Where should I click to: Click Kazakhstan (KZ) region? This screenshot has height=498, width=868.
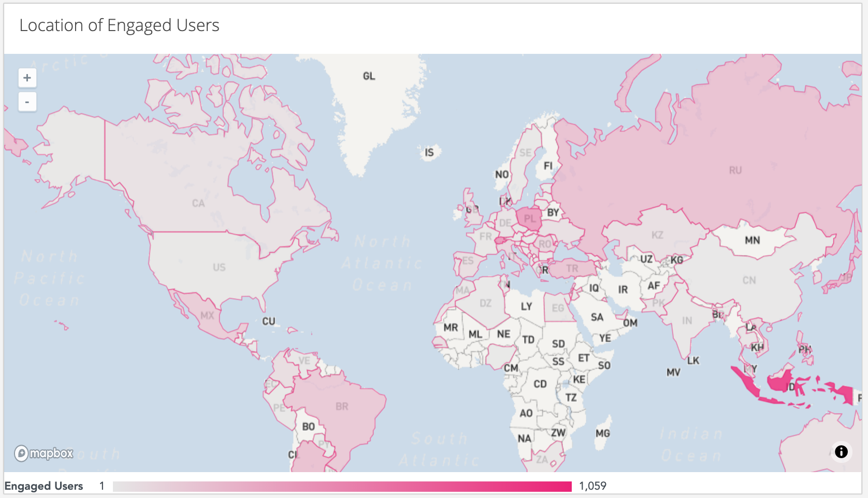click(x=657, y=235)
